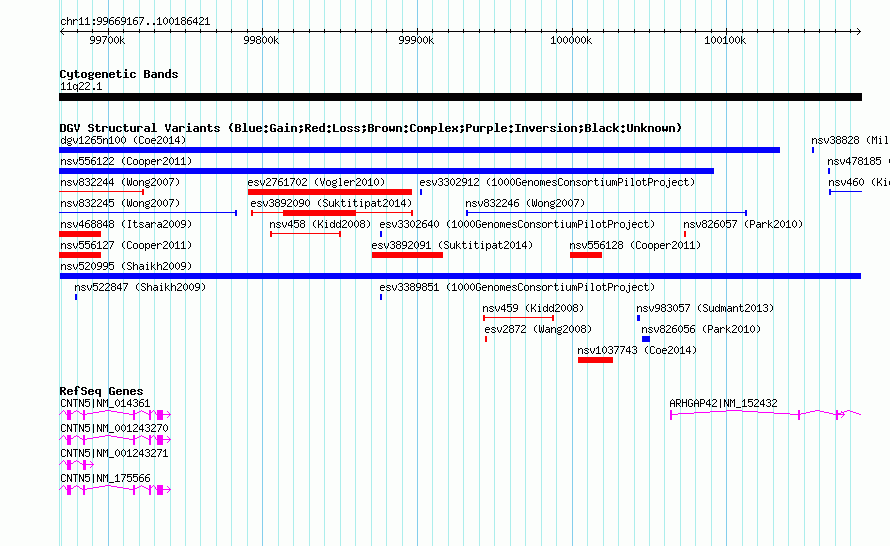Screen dimensions: 890x546
Task: Click the RefSeq Genes track title
Action: pos(101,391)
